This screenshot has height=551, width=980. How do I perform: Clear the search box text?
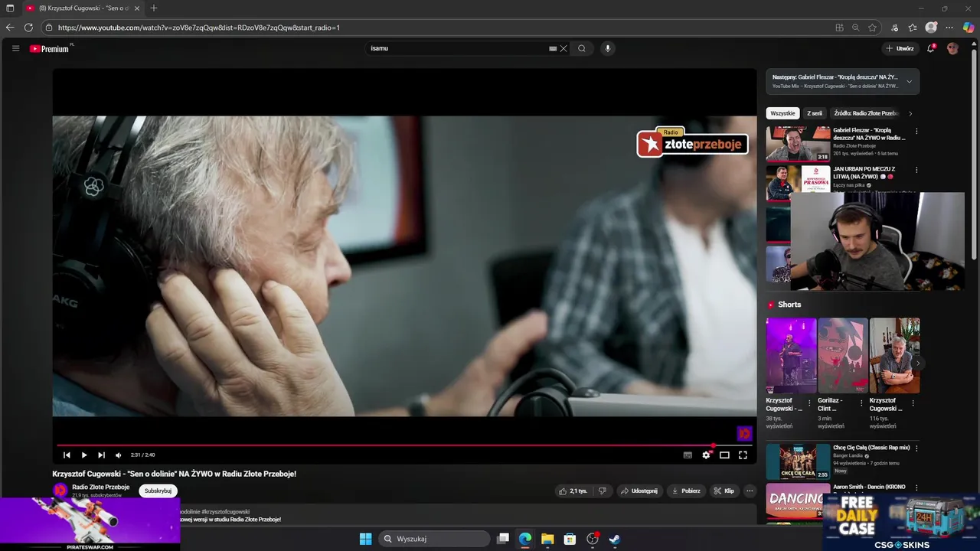(563, 48)
